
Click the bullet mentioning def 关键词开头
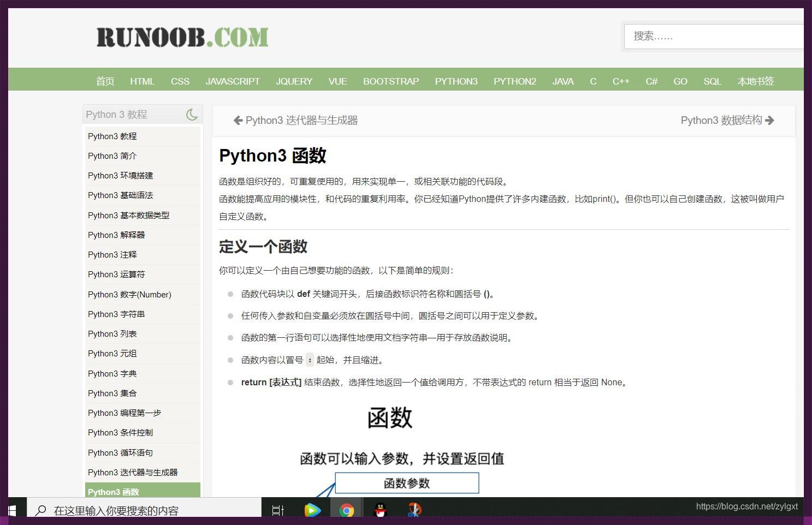click(x=368, y=294)
